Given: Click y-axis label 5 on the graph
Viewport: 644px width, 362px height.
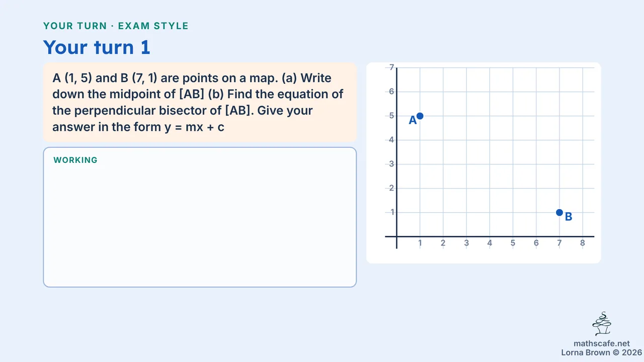Looking at the screenshot, I should pos(391,116).
